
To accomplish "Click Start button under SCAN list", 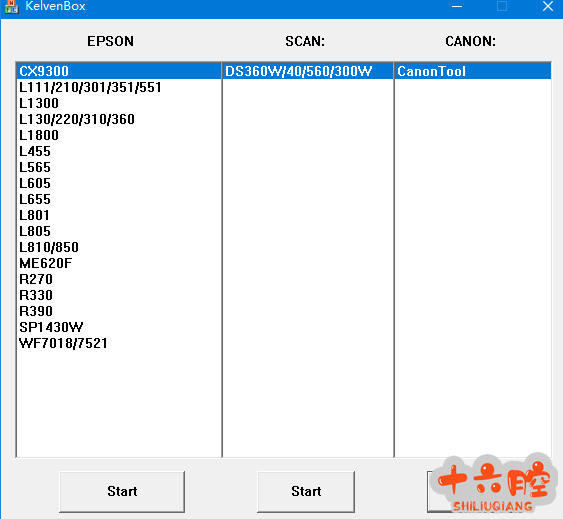I will (x=306, y=492).
